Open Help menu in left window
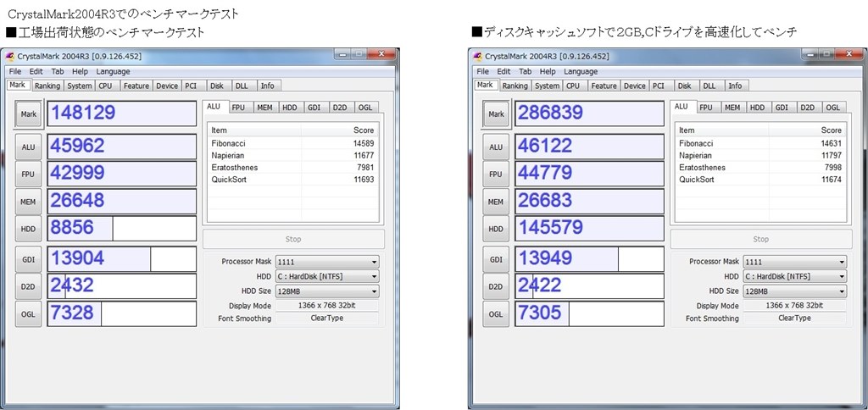The image size is (868, 410). point(80,71)
